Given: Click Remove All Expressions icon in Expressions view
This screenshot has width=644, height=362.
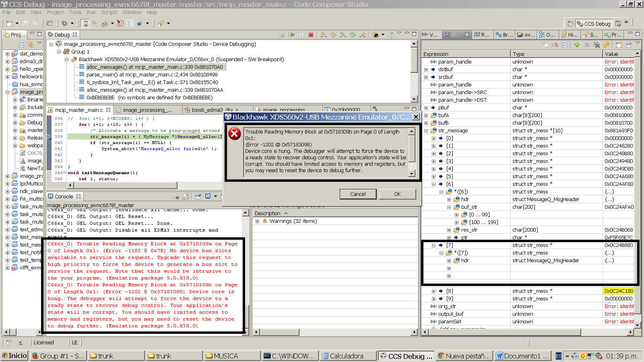Looking at the screenshot, I should (x=597, y=45).
